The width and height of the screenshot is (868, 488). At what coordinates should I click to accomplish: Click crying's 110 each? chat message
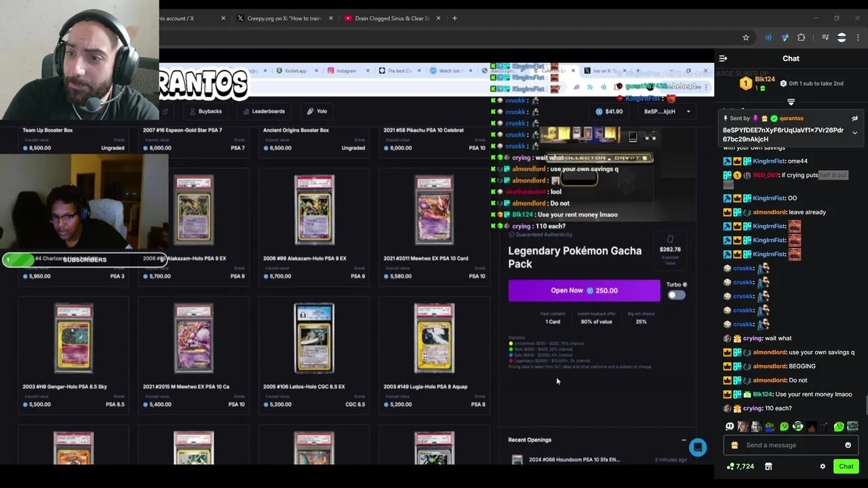pyautogui.click(x=758, y=409)
